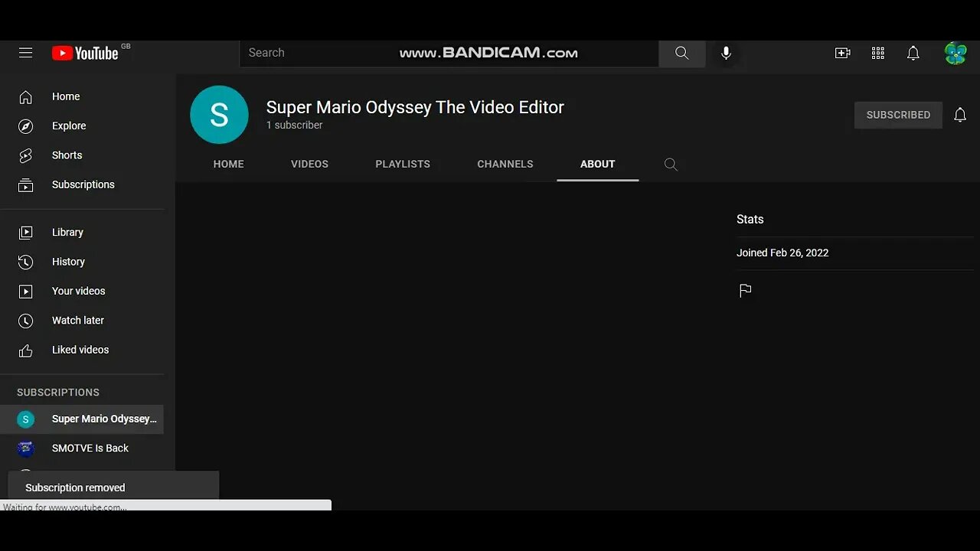Viewport: 980px width, 551px height.
Task: Start voice search with microphone
Action: pyautogui.click(x=726, y=53)
